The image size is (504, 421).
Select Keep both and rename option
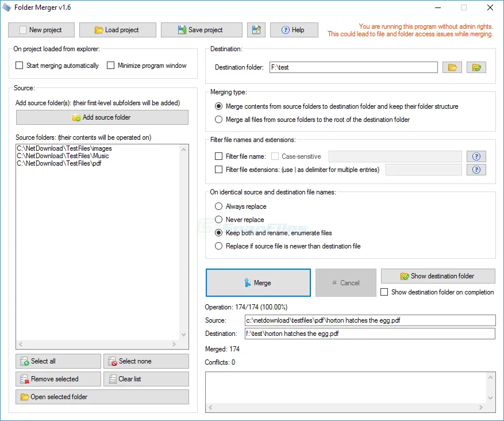(218, 232)
